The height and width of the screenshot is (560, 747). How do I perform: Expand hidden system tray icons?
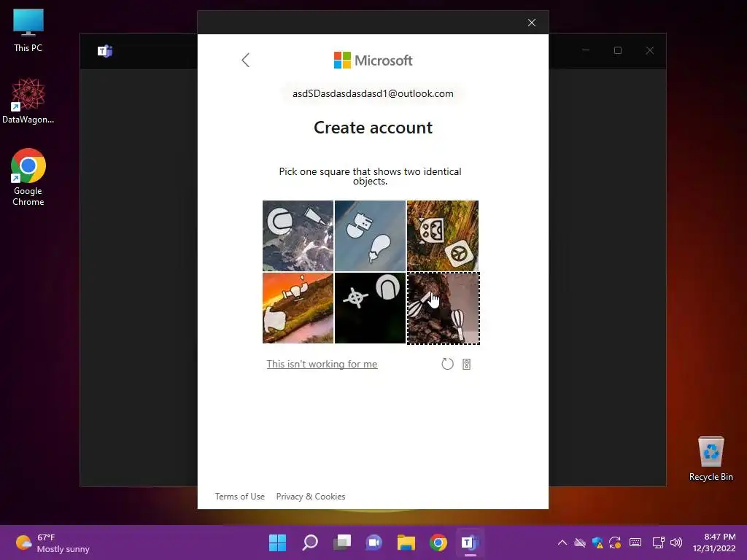pyautogui.click(x=562, y=542)
